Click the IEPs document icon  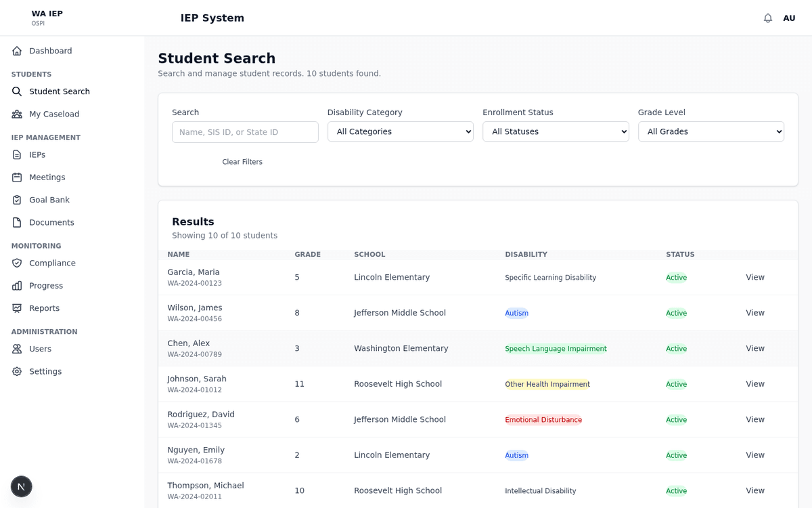coord(16,154)
